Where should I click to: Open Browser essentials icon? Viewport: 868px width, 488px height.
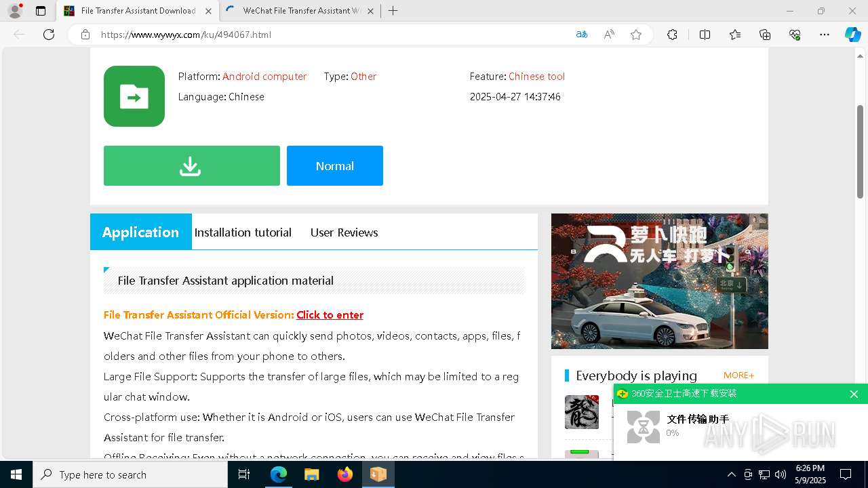[795, 35]
